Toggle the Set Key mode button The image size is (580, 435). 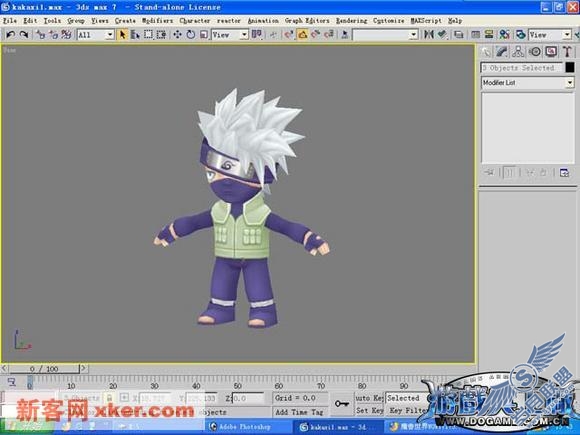tap(369, 410)
